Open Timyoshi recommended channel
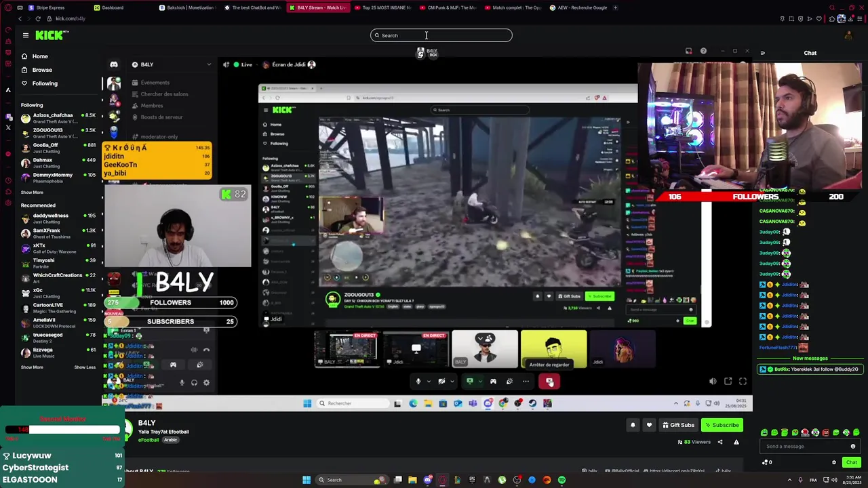This screenshot has height=488, width=868. click(x=58, y=262)
